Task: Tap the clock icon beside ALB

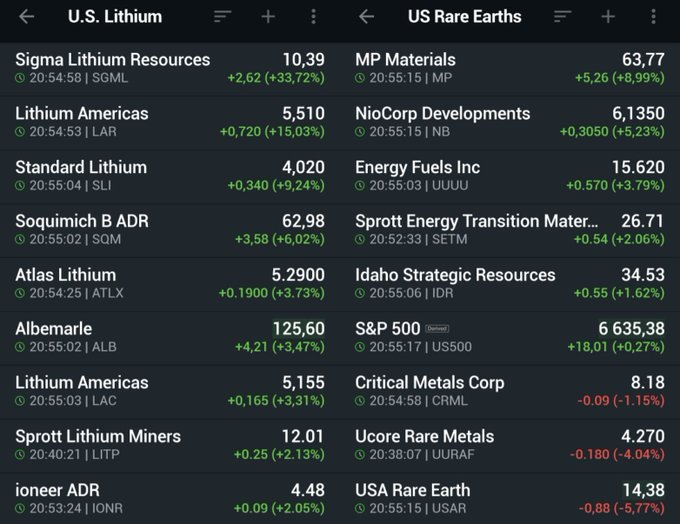Action: point(20,347)
